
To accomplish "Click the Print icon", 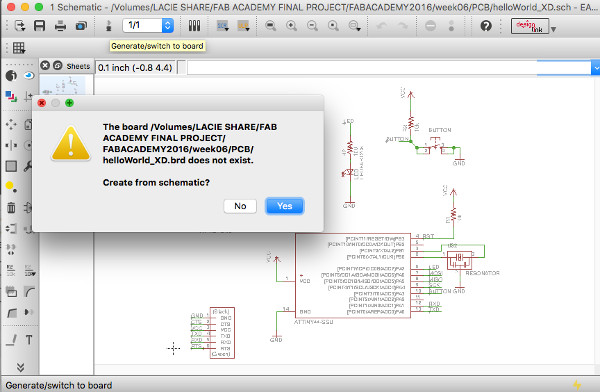I will click(x=60, y=26).
